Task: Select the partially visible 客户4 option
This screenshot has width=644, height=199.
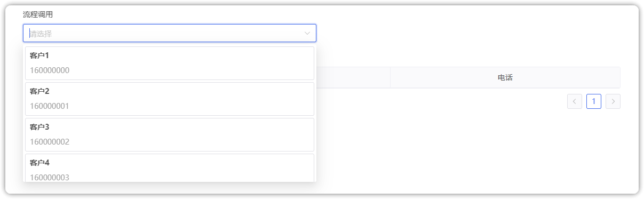Action: [x=170, y=168]
